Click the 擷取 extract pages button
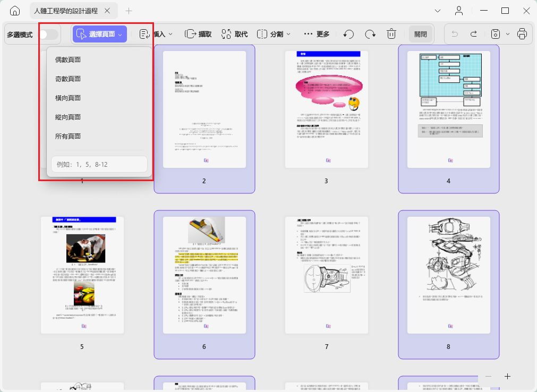 [x=198, y=34]
